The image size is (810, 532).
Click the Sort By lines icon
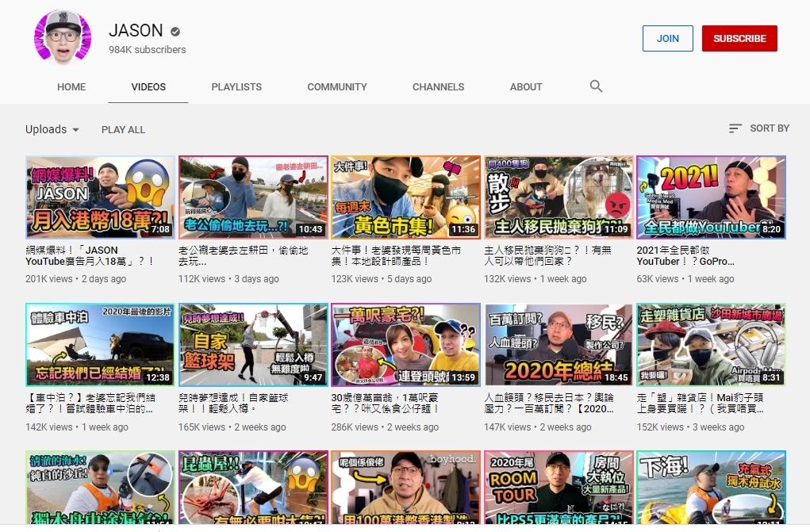point(735,128)
